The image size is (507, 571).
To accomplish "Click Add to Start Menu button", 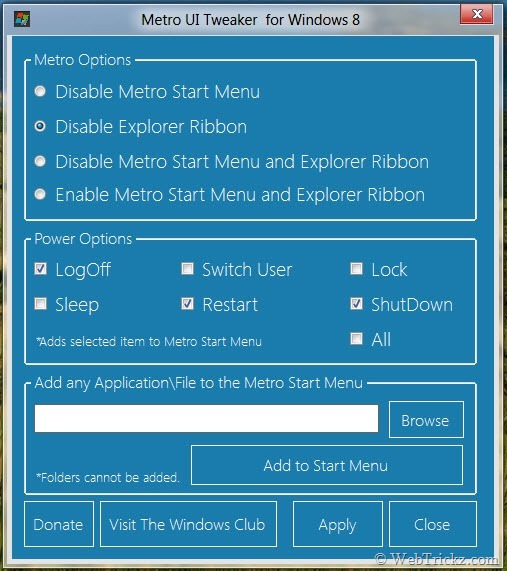I will (x=327, y=465).
